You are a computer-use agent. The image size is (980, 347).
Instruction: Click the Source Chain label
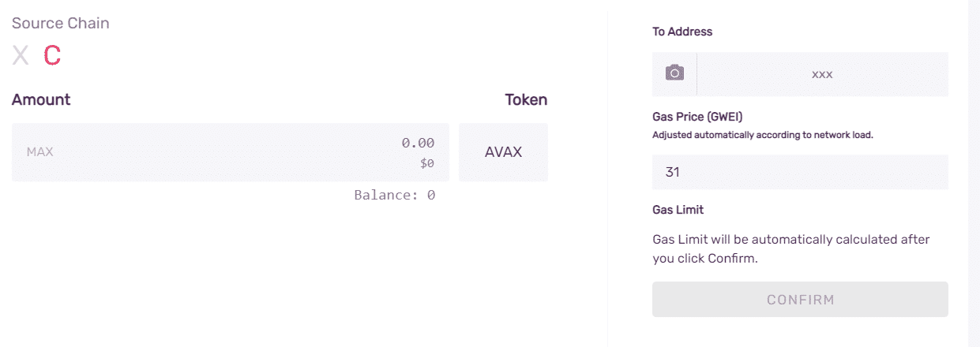(x=61, y=23)
